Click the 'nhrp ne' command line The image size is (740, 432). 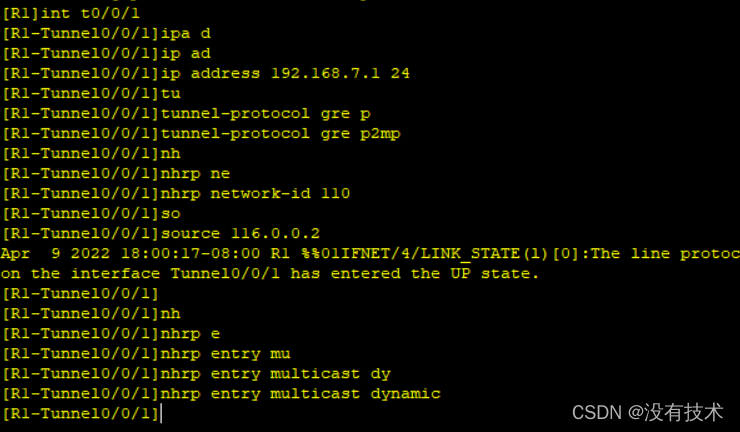click(x=116, y=174)
